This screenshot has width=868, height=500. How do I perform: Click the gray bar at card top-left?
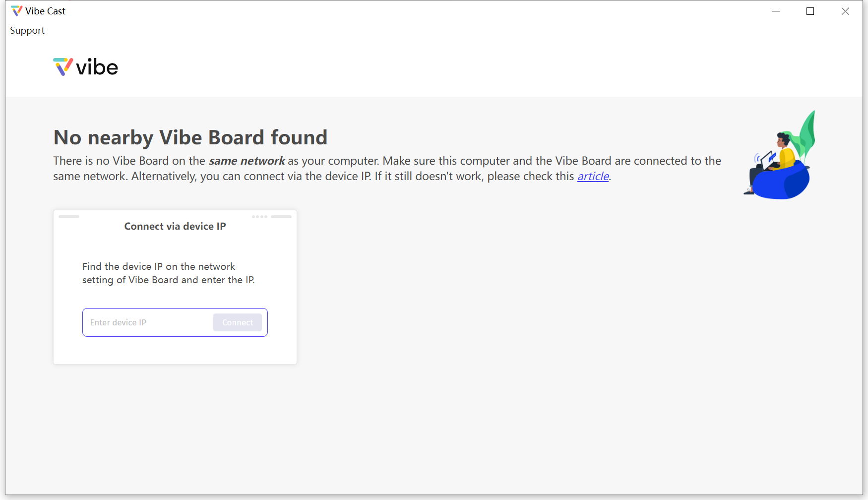tap(69, 217)
